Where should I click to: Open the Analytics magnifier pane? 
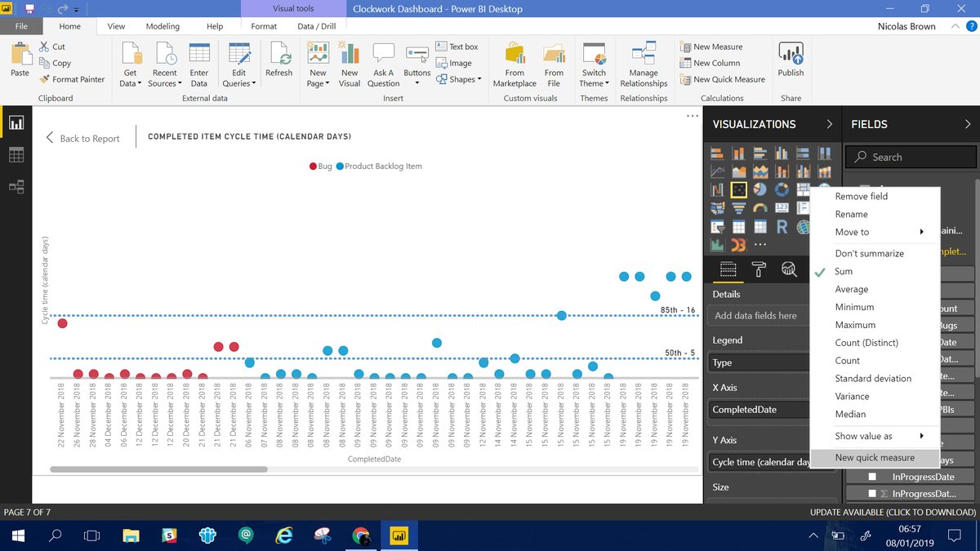[789, 269]
